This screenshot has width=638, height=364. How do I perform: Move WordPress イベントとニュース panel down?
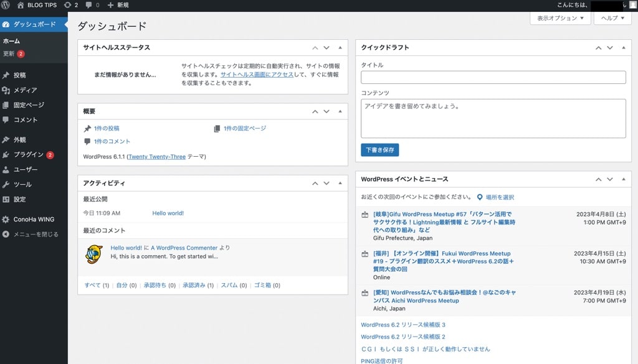(610, 179)
